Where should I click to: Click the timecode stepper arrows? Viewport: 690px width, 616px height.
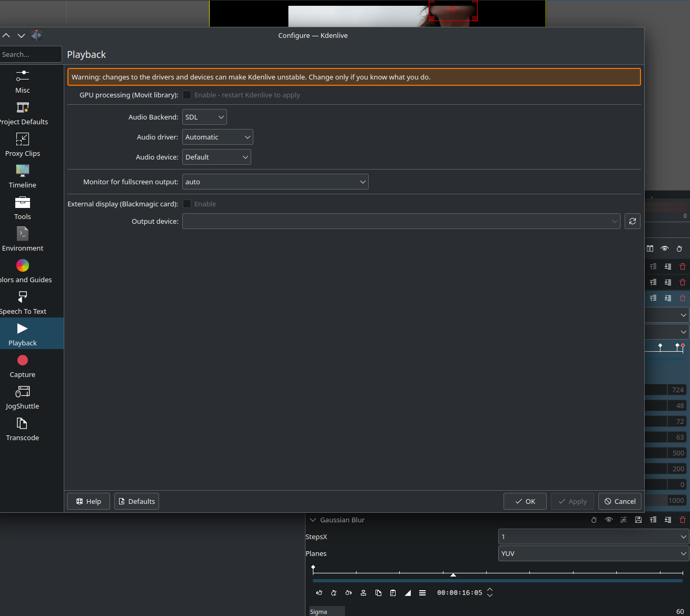(x=490, y=593)
